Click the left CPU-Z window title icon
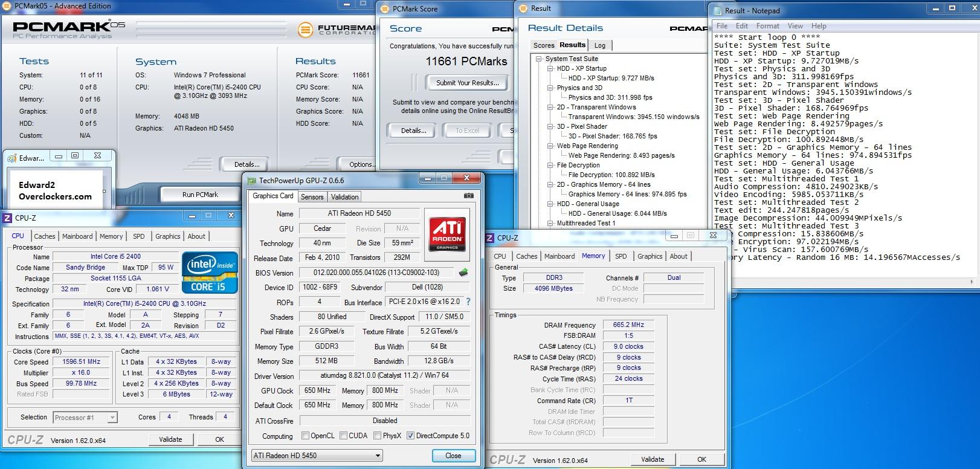The image size is (980, 469). [x=7, y=218]
